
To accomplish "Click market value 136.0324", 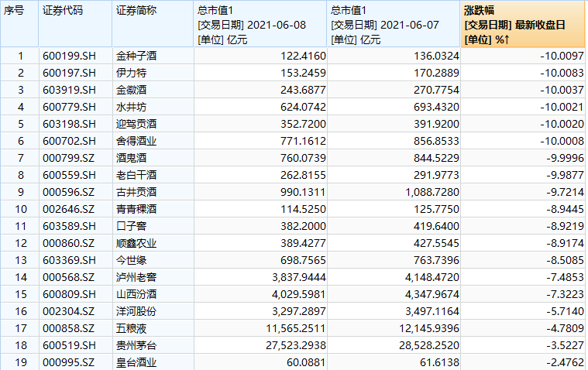I will (x=436, y=57).
